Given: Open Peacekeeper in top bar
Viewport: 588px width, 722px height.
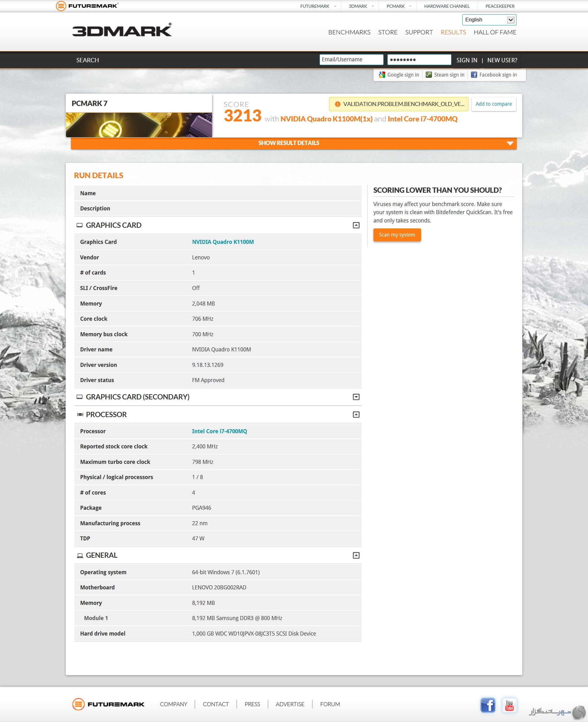Looking at the screenshot, I should coord(499,6).
